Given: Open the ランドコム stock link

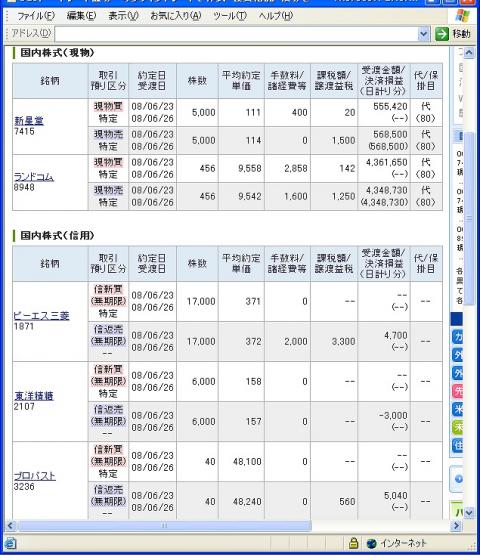Looking at the screenshot, I should [x=34, y=177].
